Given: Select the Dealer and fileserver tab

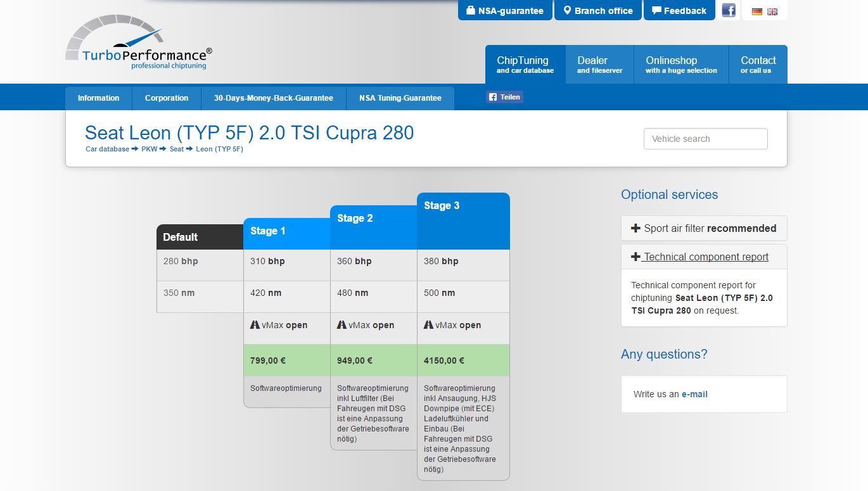Looking at the screenshot, I should click(x=599, y=65).
